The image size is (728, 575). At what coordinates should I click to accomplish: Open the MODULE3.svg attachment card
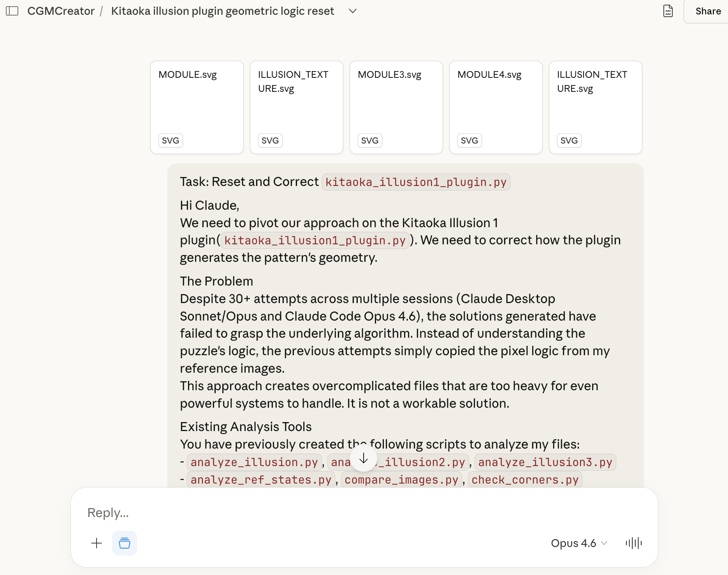[396, 107]
